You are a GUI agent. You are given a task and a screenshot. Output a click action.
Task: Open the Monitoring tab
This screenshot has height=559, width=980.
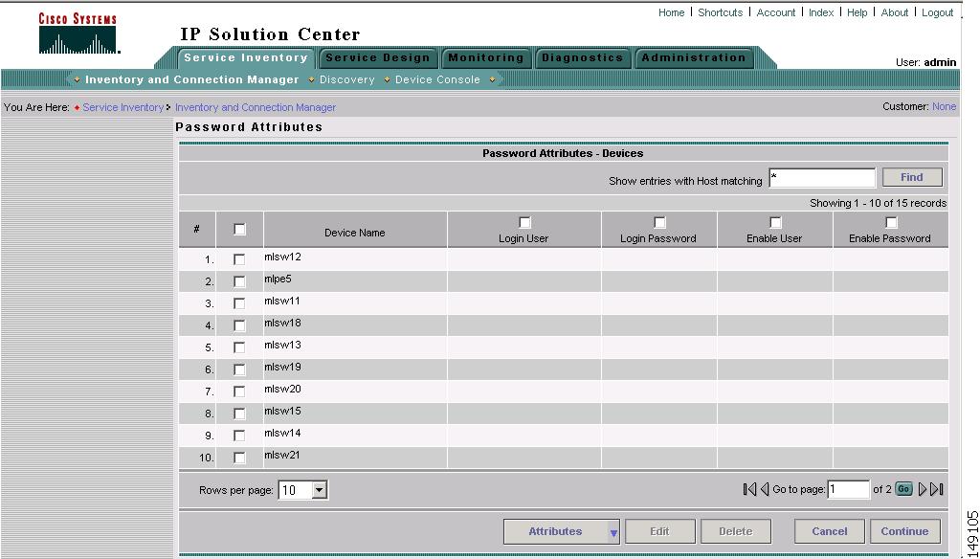485,57
